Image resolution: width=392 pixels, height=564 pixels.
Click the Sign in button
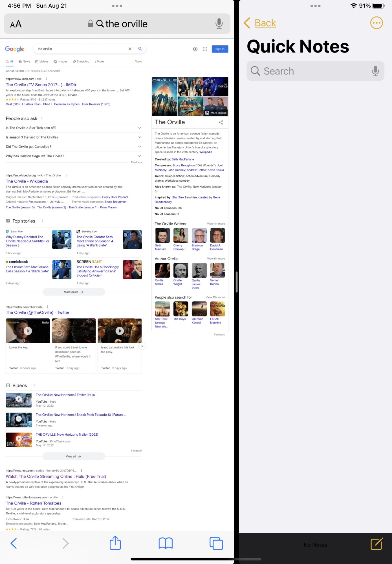pyautogui.click(x=220, y=49)
